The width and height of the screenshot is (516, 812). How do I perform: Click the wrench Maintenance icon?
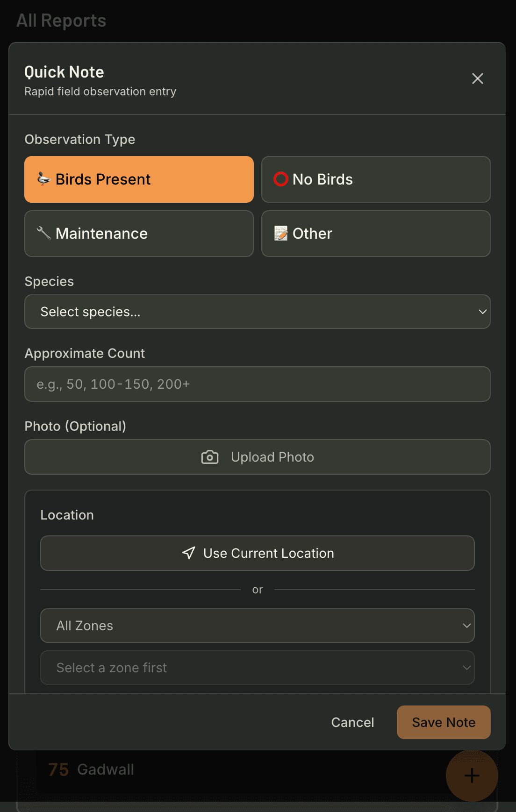pyautogui.click(x=43, y=233)
